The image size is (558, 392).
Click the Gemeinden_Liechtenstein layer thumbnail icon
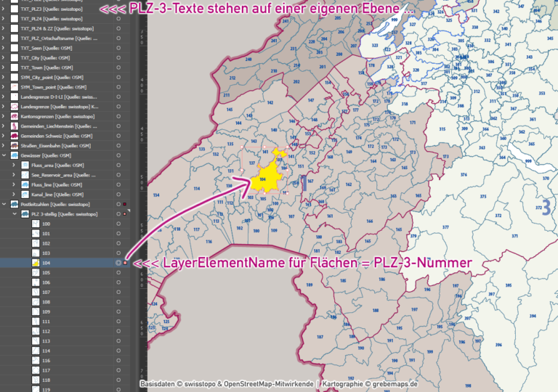click(x=15, y=126)
